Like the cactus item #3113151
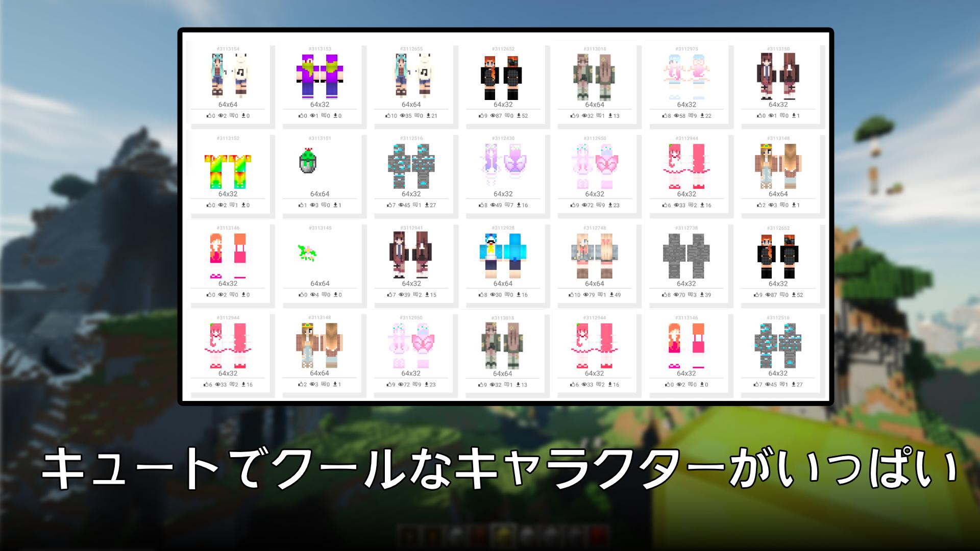Screen dimensions: 980x551 301,205
